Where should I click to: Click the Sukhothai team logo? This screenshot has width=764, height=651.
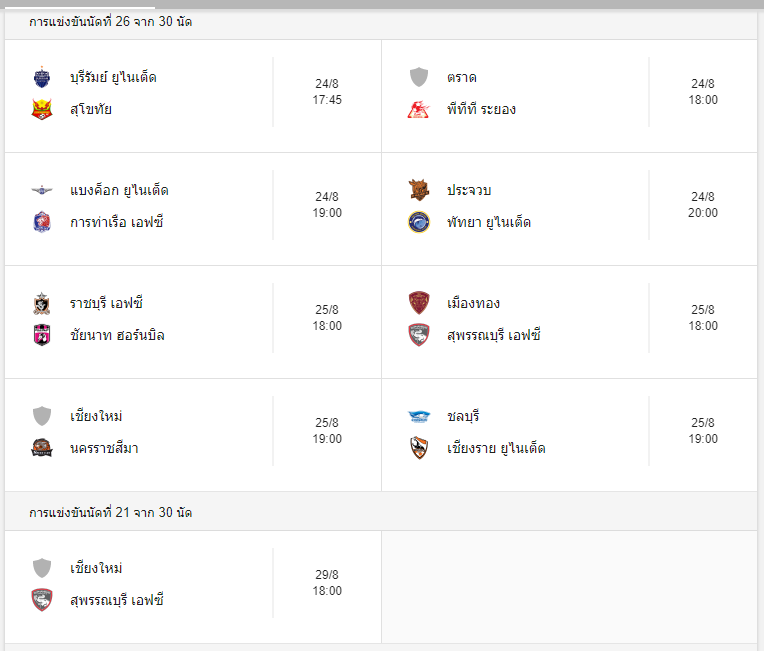pyautogui.click(x=41, y=109)
